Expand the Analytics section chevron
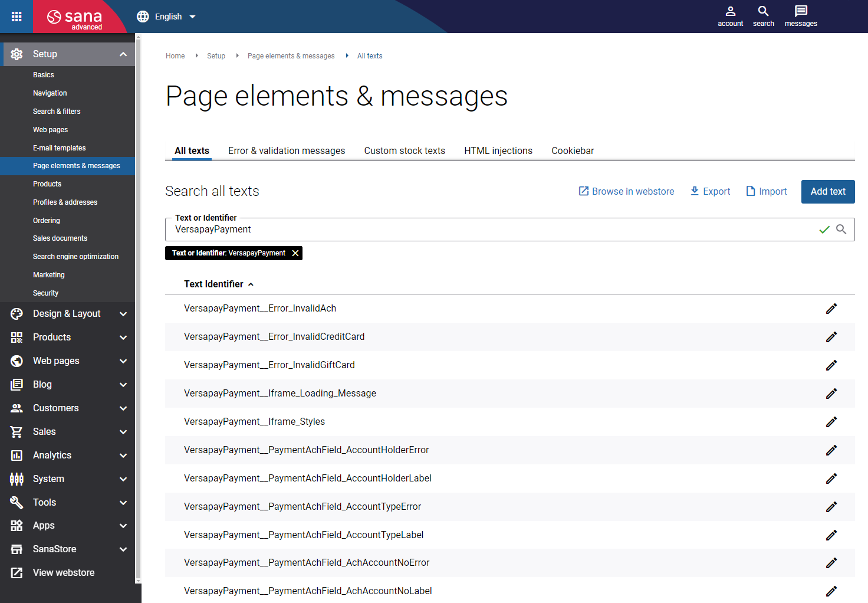Viewport: 868px width, 603px height. pos(123,455)
